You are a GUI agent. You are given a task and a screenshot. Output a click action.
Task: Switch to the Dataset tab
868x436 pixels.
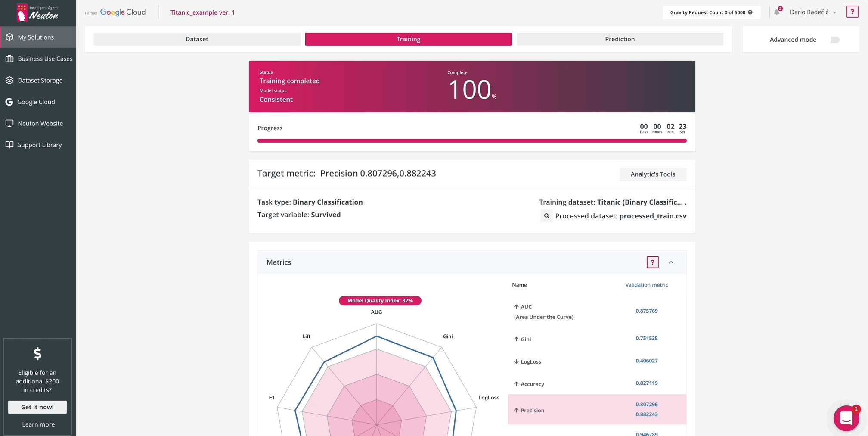click(197, 39)
